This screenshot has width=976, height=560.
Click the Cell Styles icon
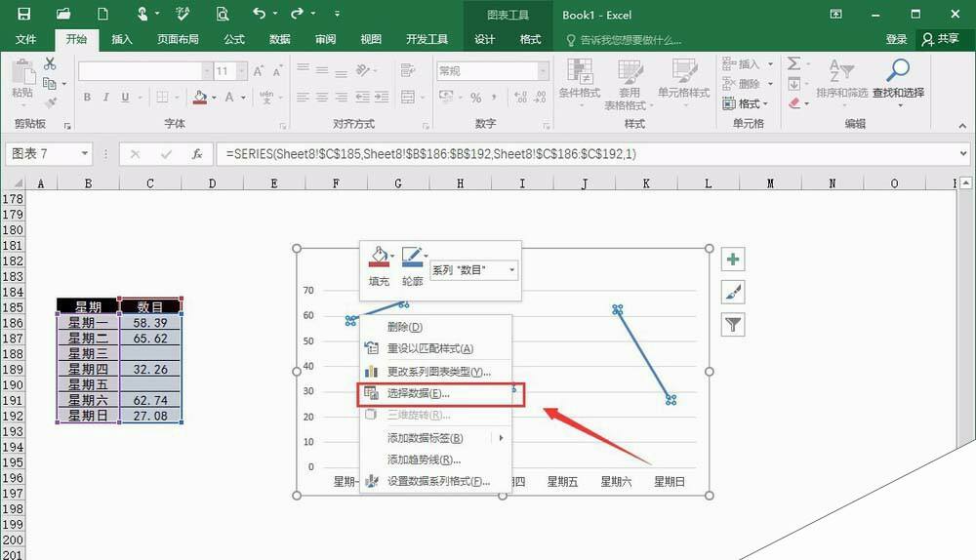pyautogui.click(x=684, y=71)
